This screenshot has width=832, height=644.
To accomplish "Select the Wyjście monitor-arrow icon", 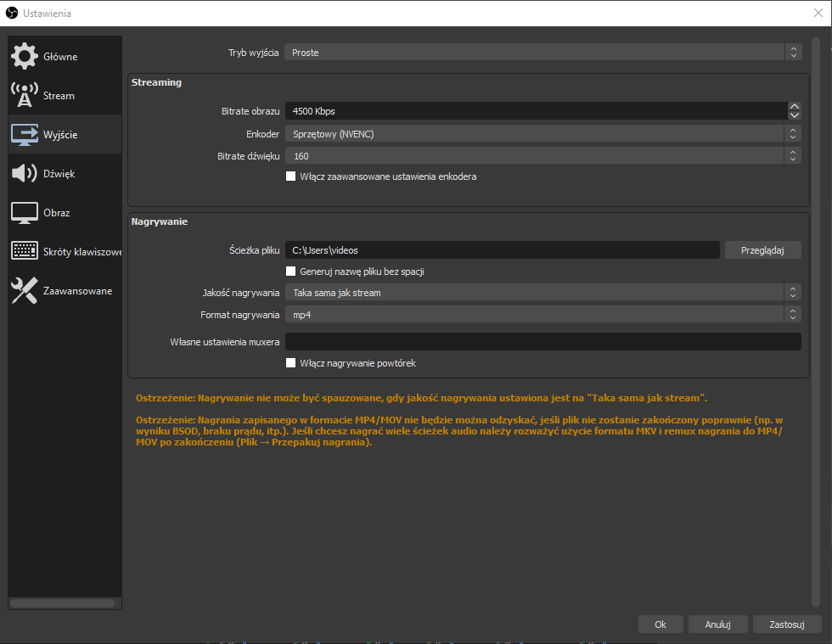I will tap(24, 134).
